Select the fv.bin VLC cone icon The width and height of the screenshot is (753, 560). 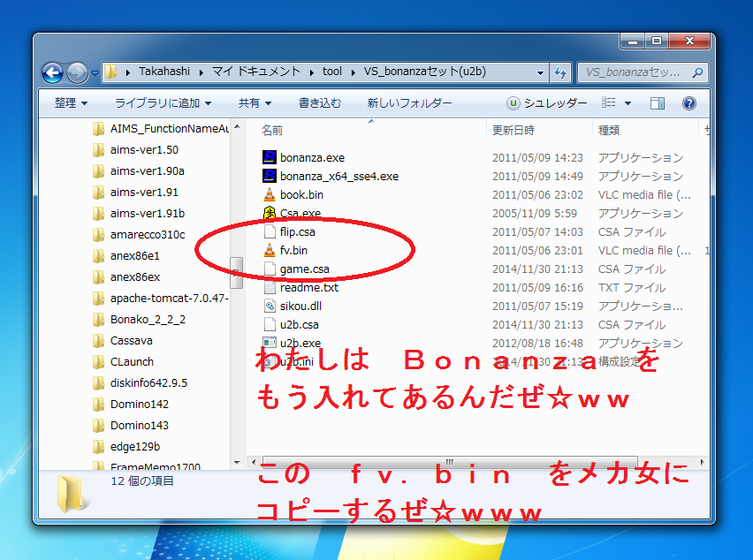(x=270, y=250)
